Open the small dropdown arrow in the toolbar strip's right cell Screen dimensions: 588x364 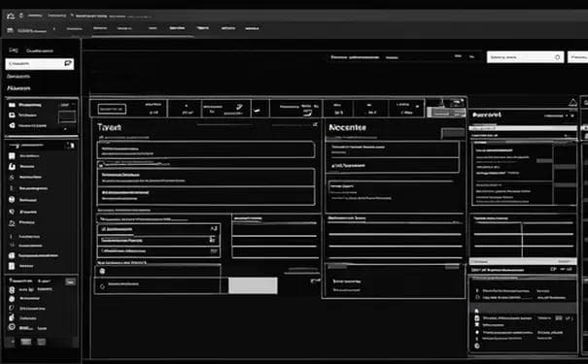pos(417,107)
